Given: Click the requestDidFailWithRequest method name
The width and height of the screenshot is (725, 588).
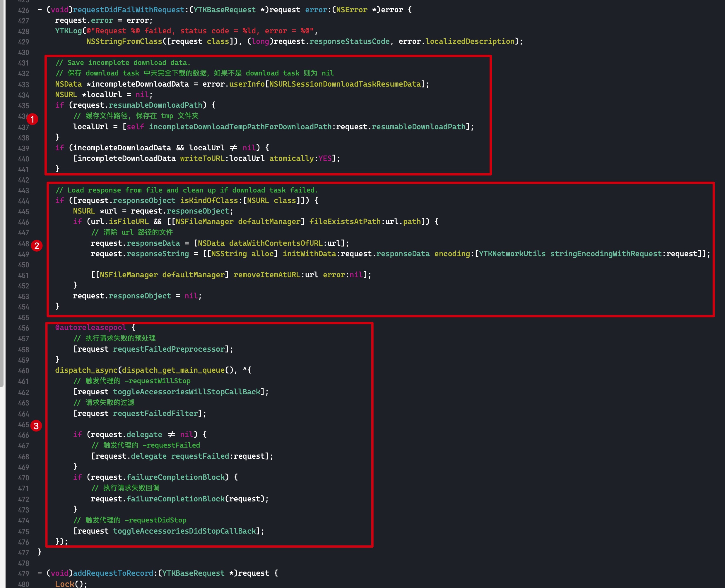Looking at the screenshot, I should click(129, 10).
